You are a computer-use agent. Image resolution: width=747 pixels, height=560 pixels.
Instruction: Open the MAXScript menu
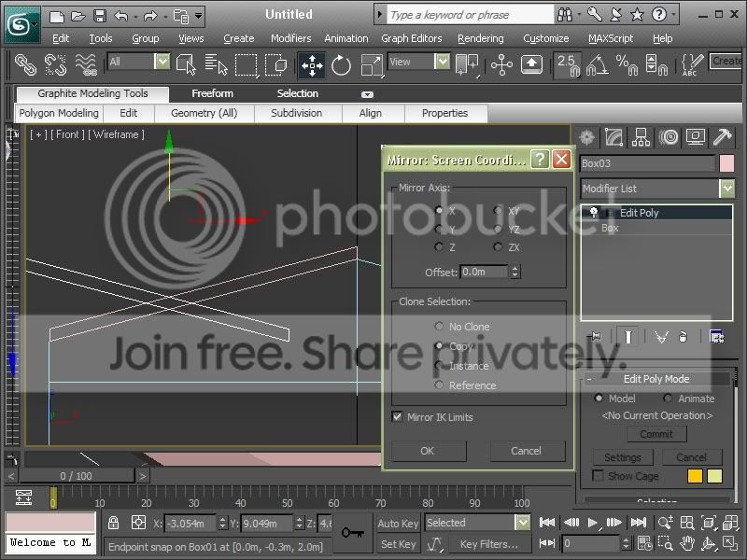[611, 38]
